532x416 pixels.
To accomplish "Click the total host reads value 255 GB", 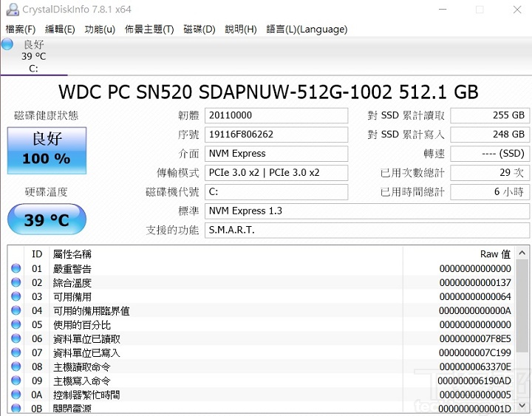I will pos(490,115).
